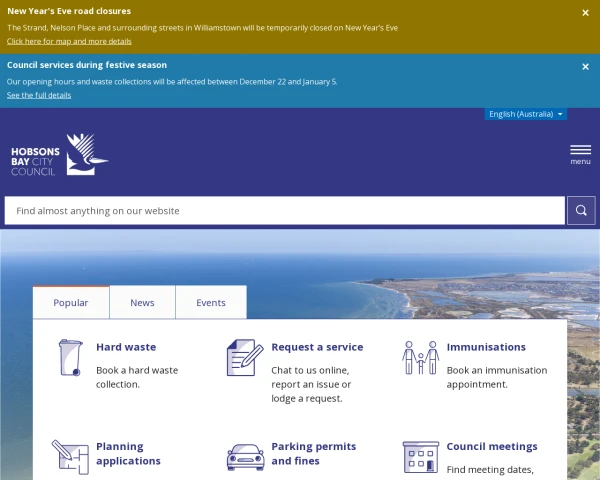Click 'New Year's Eve road closures' heading
This screenshot has height=480, width=600.
click(69, 11)
